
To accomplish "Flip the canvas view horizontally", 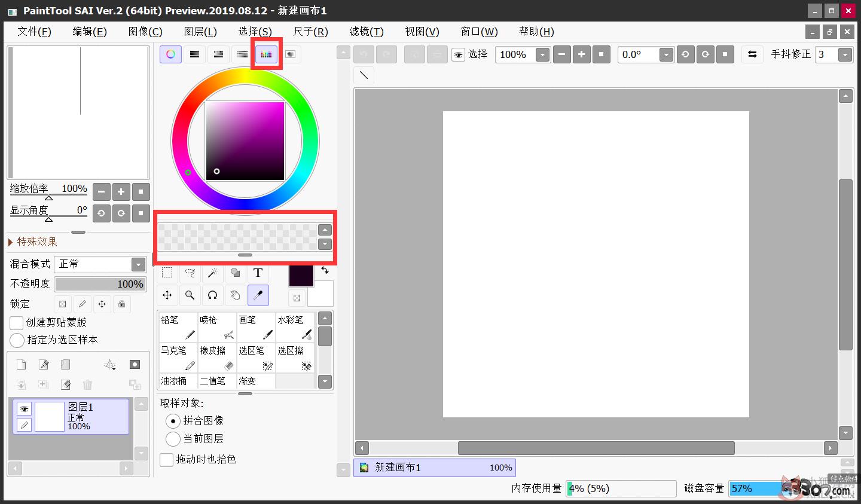I will point(753,54).
